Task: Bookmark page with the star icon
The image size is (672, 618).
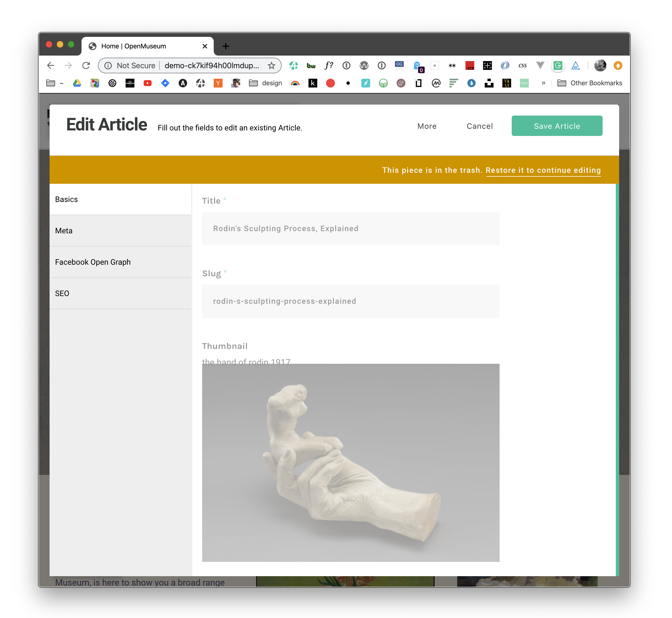Action: (271, 65)
